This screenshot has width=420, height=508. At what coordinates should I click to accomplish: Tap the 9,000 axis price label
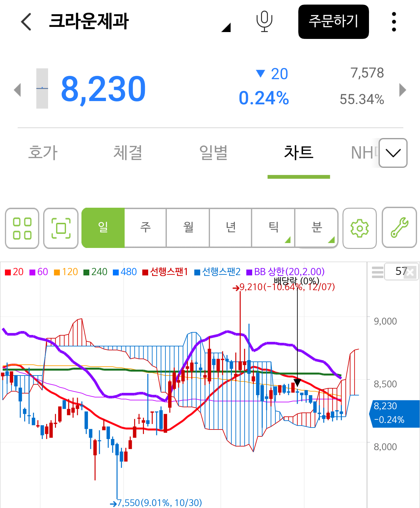click(385, 321)
